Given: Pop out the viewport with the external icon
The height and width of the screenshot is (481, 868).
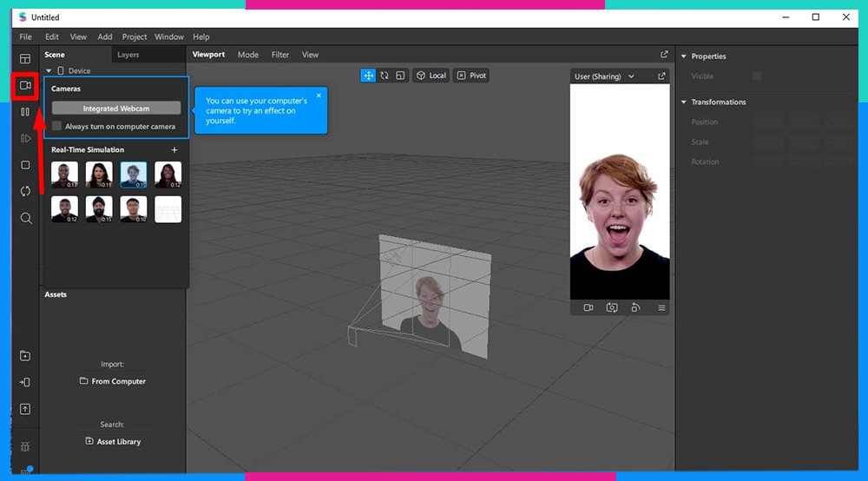Looking at the screenshot, I should click(x=664, y=54).
